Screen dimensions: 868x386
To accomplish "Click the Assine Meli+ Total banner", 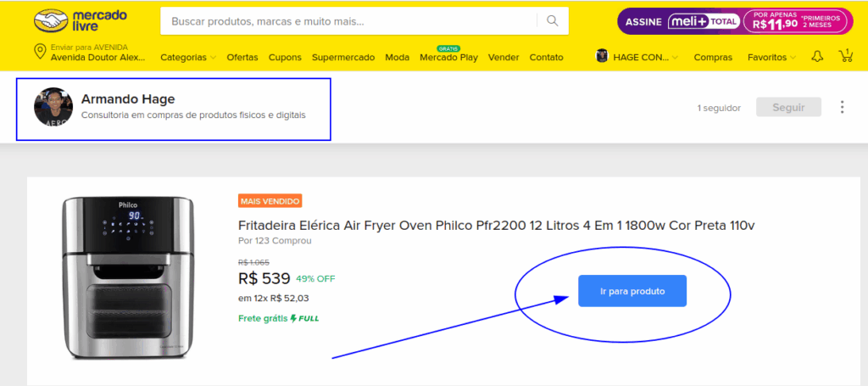I will coord(735,21).
